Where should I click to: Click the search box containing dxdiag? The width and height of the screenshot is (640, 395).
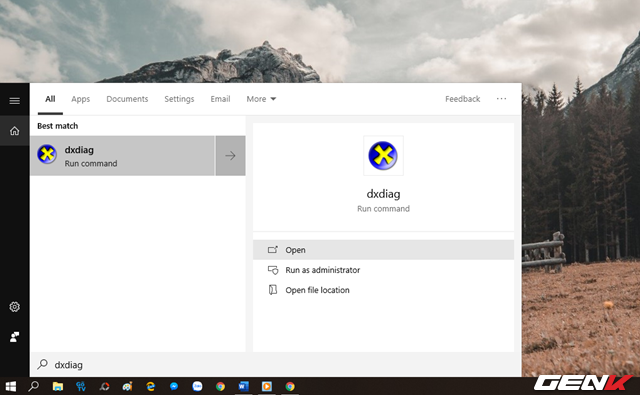[x=276, y=364]
